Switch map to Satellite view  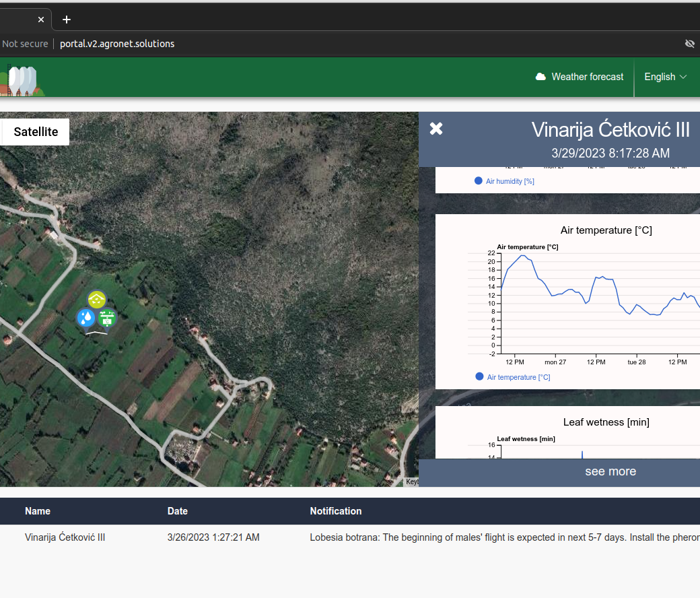click(x=36, y=132)
